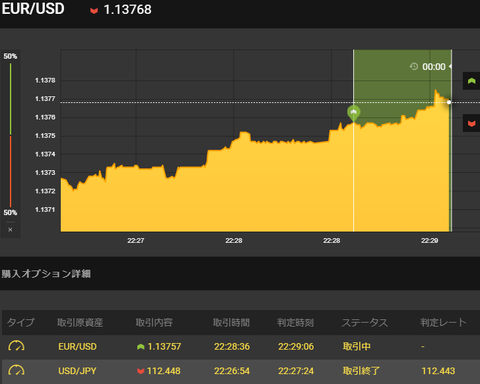The image size is (480, 384).
Task: Click the 1.1378 price axis label
Action: (45, 80)
